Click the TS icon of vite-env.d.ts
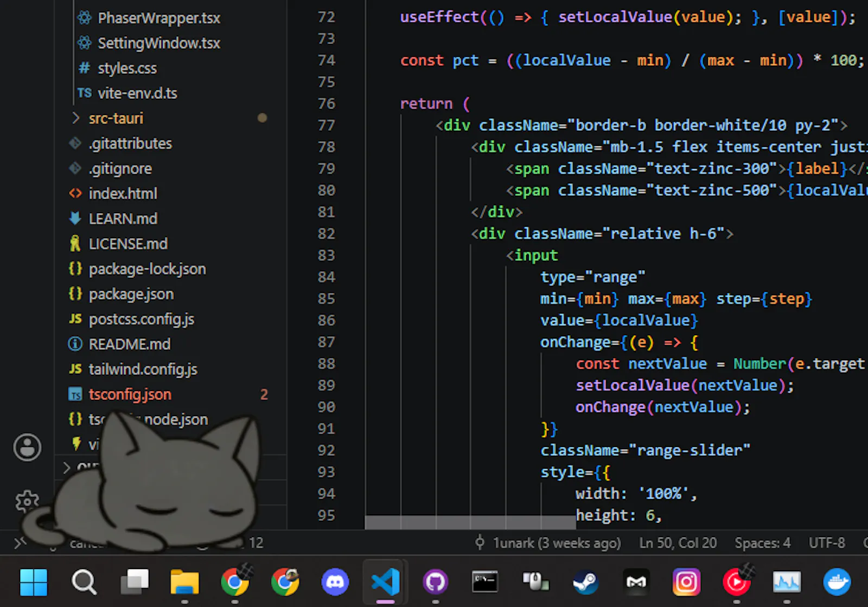868x607 pixels. [85, 93]
